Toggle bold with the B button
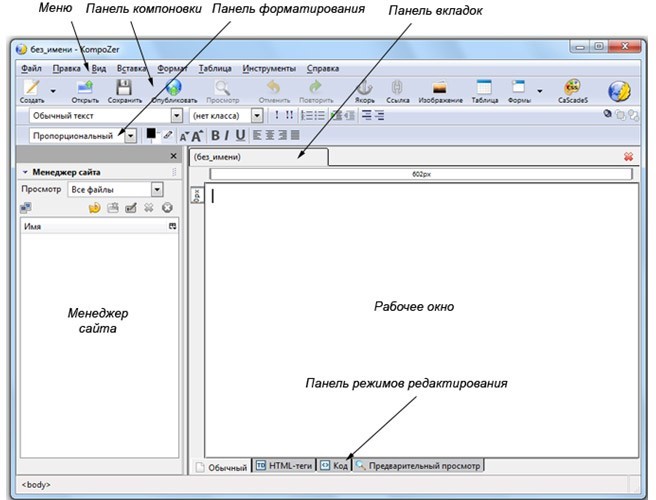656x500 pixels. pyautogui.click(x=215, y=136)
